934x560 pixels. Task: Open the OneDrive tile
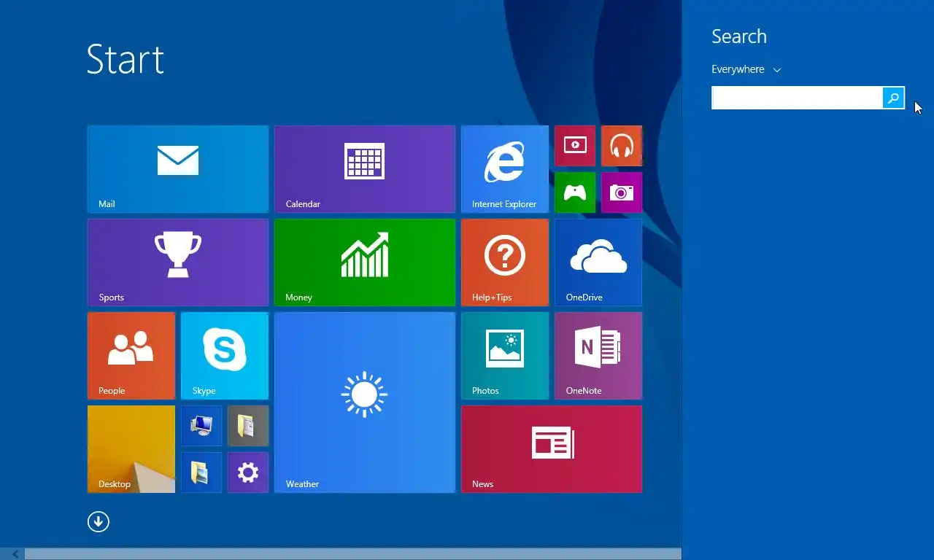click(x=598, y=262)
